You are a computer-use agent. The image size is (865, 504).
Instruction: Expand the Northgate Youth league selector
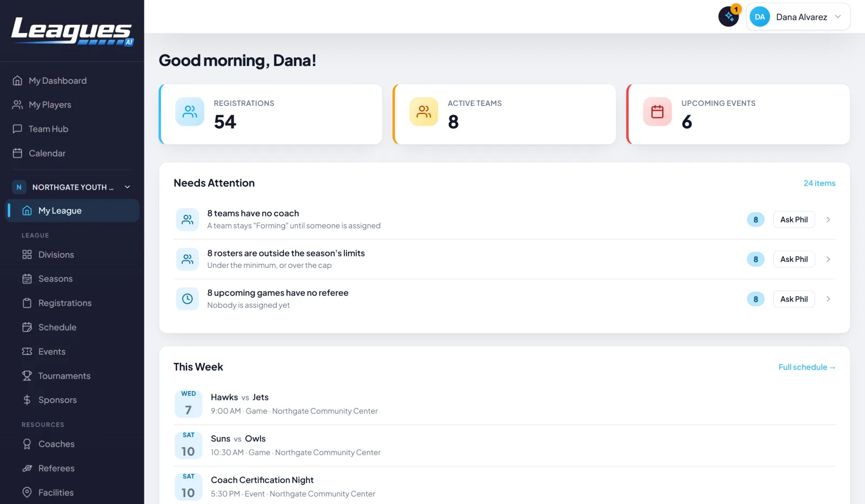(72, 187)
